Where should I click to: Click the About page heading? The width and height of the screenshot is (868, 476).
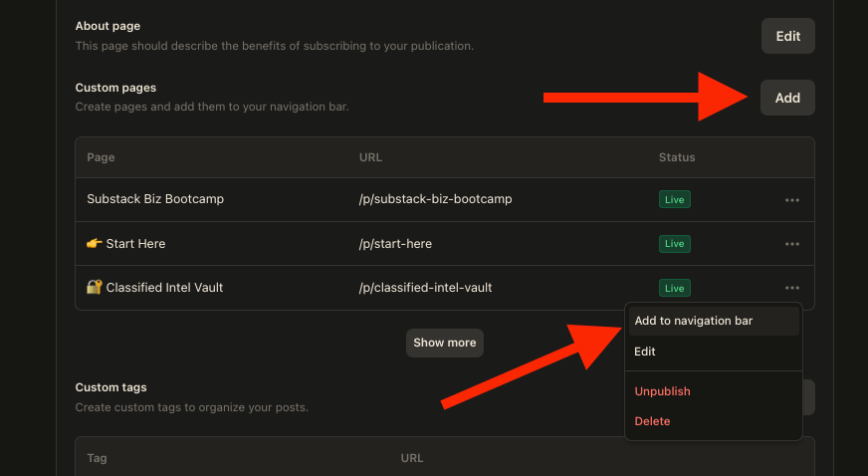(x=108, y=26)
